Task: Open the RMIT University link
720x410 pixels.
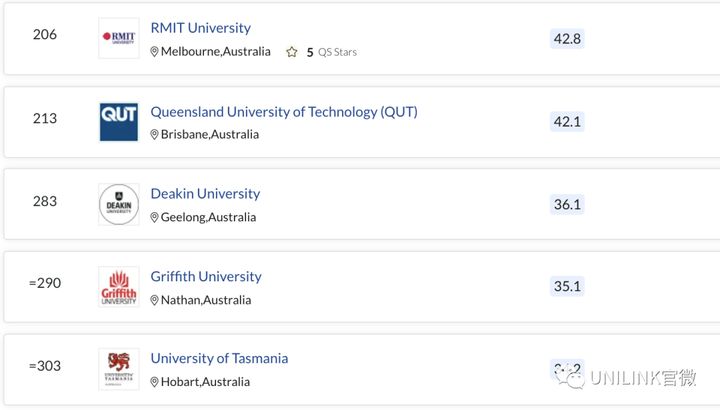Action: [201, 28]
